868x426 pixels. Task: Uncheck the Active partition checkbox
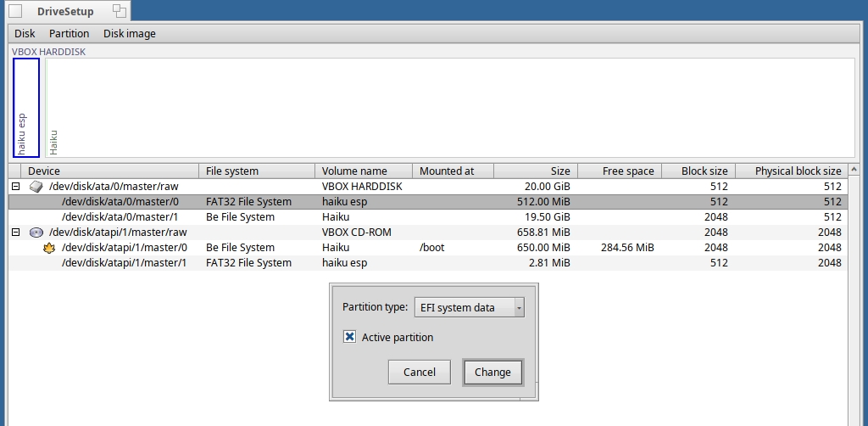(x=349, y=337)
